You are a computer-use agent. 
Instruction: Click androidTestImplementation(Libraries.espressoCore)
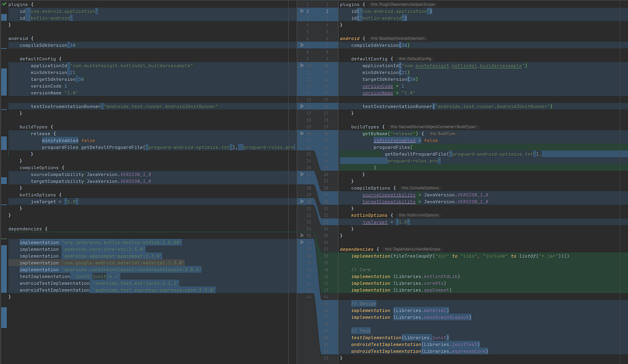(420, 351)
